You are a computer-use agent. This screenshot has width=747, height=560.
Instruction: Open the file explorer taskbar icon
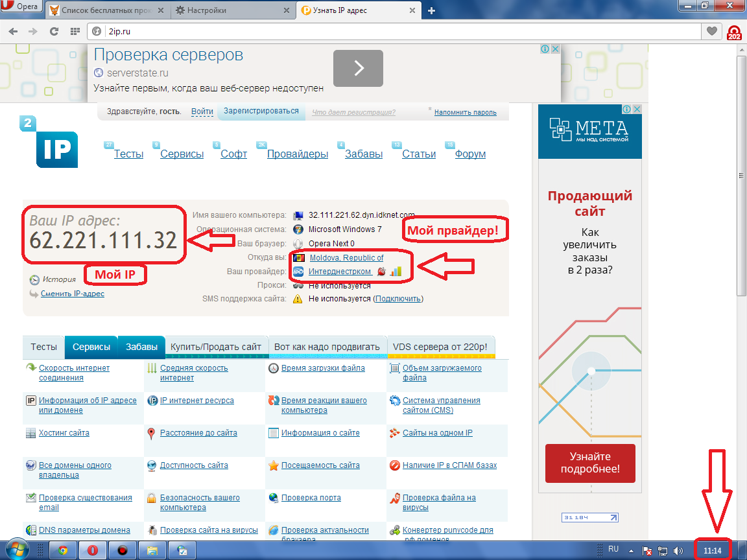pos(152,550)
